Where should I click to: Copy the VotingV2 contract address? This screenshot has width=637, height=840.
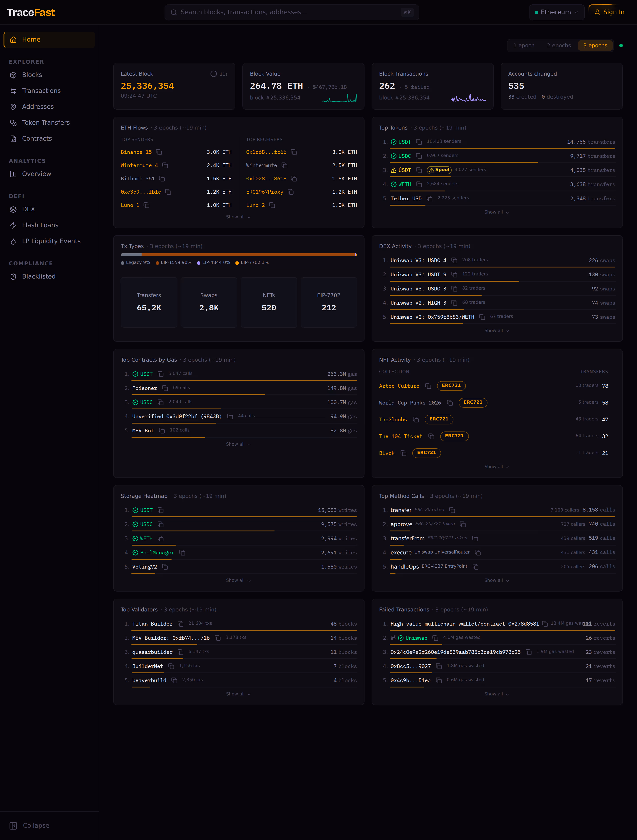[x=165, y=567]
